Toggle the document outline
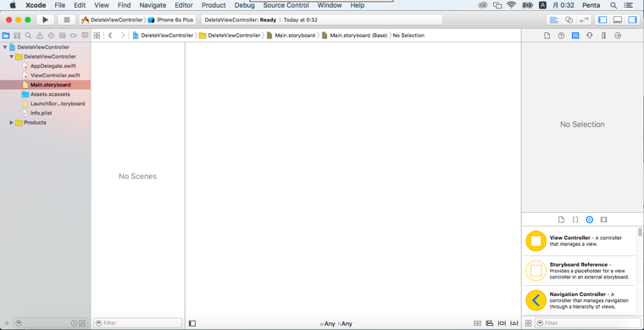 pos(192,323)
